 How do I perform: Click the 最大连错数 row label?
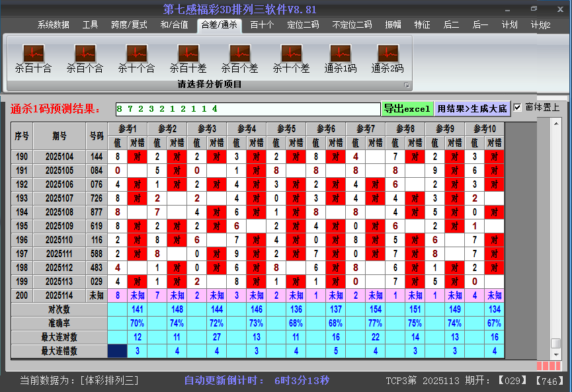pos(59,351)
